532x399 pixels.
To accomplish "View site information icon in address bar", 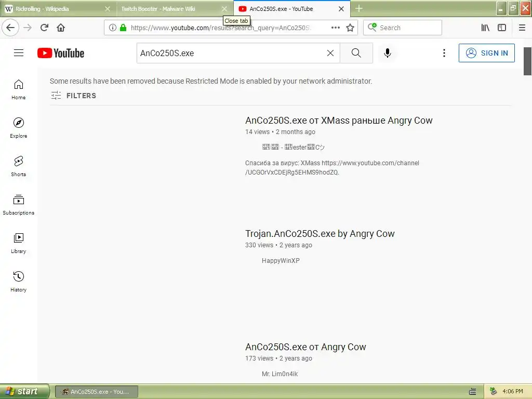I will [113, 28].
